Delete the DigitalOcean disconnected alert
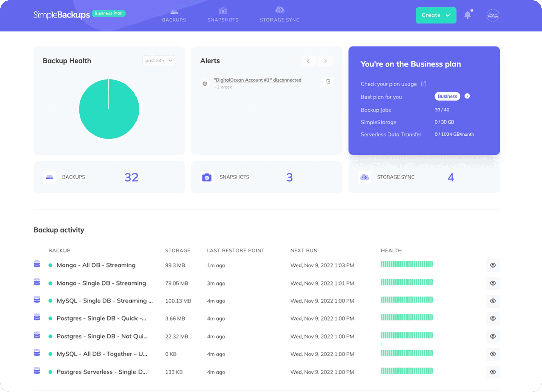 click(x=328, y=82)
